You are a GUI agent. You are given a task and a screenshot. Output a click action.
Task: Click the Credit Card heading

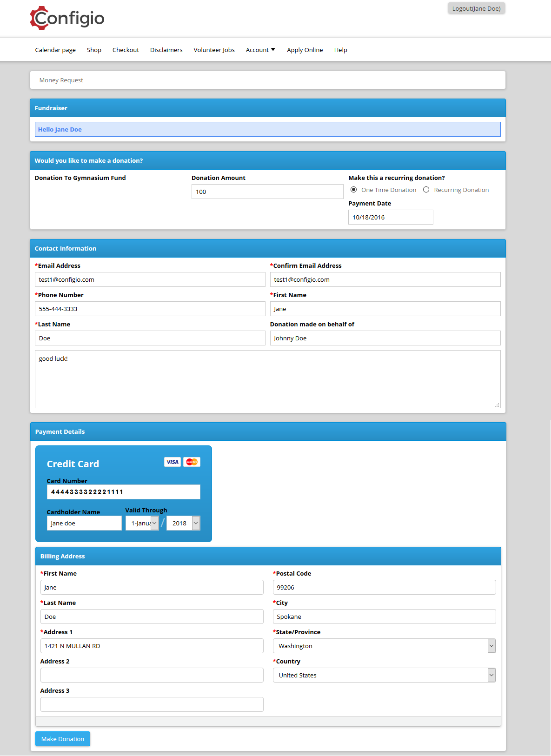click(x=73, y=464)
